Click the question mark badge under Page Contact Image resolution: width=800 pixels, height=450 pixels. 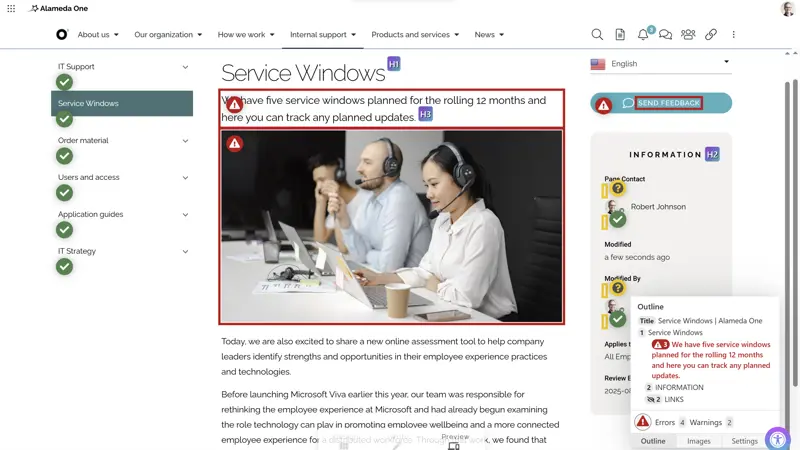point(618,188)
